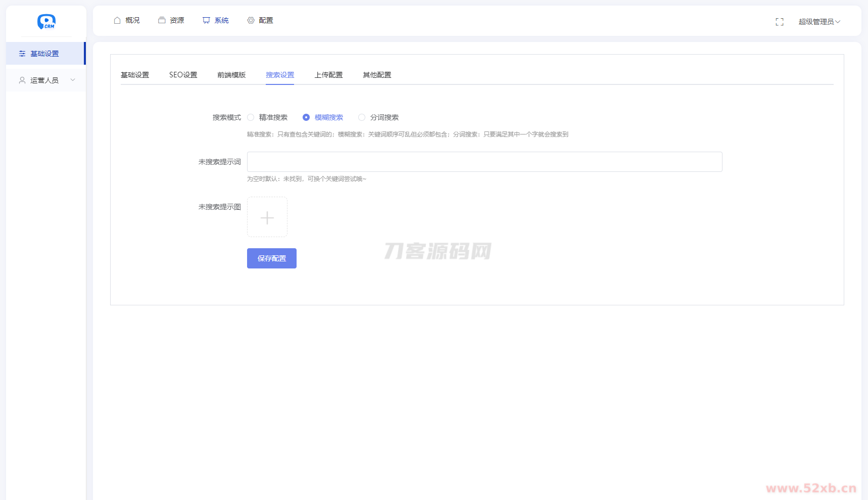Click the 运营人员 user icon
This screenshot has height=500, width=868.
click(x=22, y=80)
